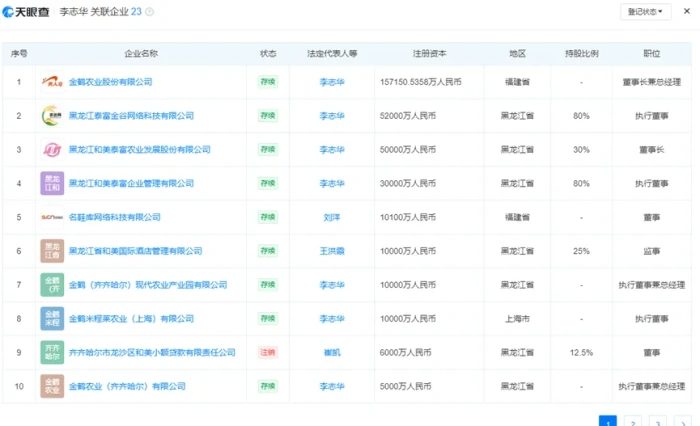
Task: Click capital value 52000万人民币
Action: click(x=408, y=116)
